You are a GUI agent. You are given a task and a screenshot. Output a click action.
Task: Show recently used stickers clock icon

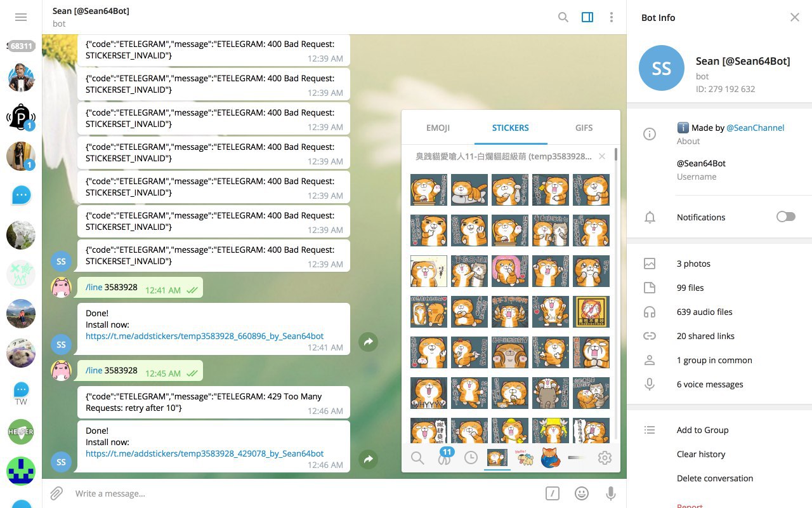[x=471, y=458]
